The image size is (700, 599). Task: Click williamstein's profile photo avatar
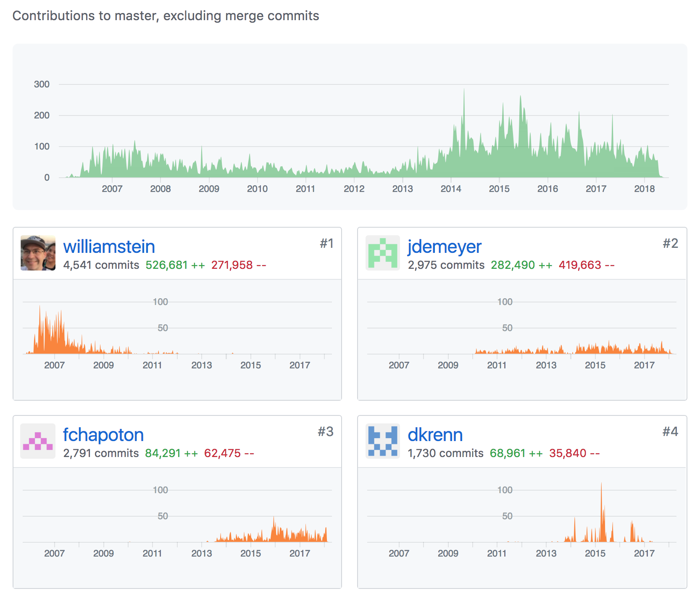pyautogui.click(x=38, y=253)
